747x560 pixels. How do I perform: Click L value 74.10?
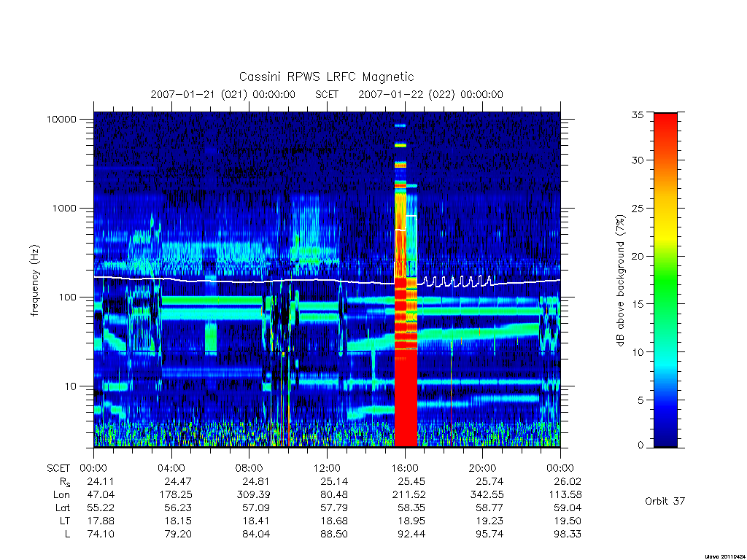(x=101, y=534)
